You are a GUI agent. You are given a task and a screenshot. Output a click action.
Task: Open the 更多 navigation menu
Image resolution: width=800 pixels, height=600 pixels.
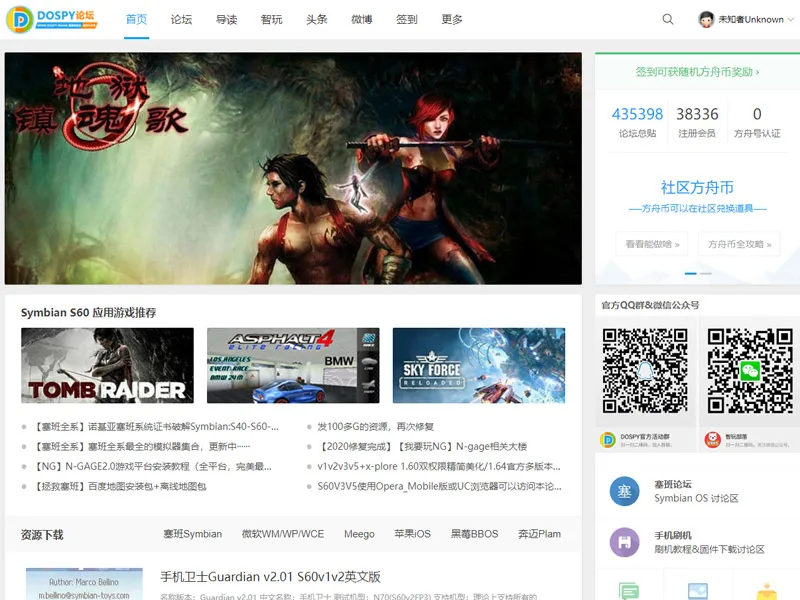pos(452,19)
